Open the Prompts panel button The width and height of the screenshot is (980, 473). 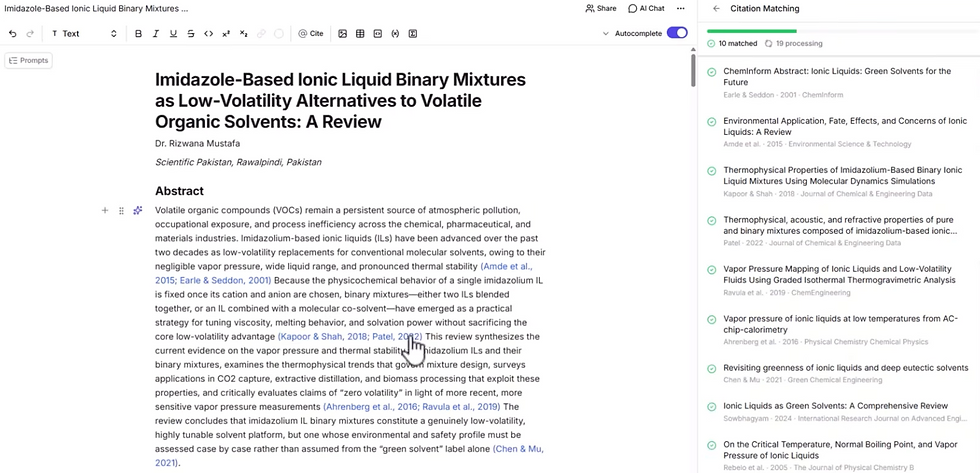[x=28, y=61]
